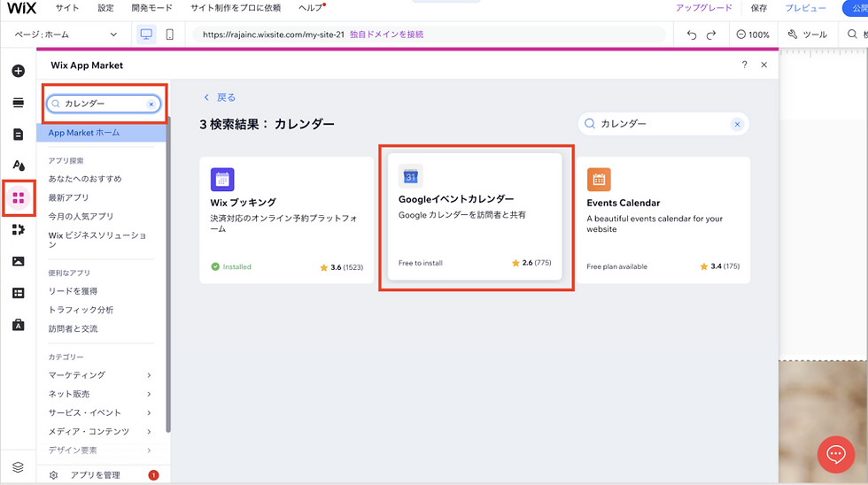Open the サイト menu
The image size is (868, 485).
point(67,8)
